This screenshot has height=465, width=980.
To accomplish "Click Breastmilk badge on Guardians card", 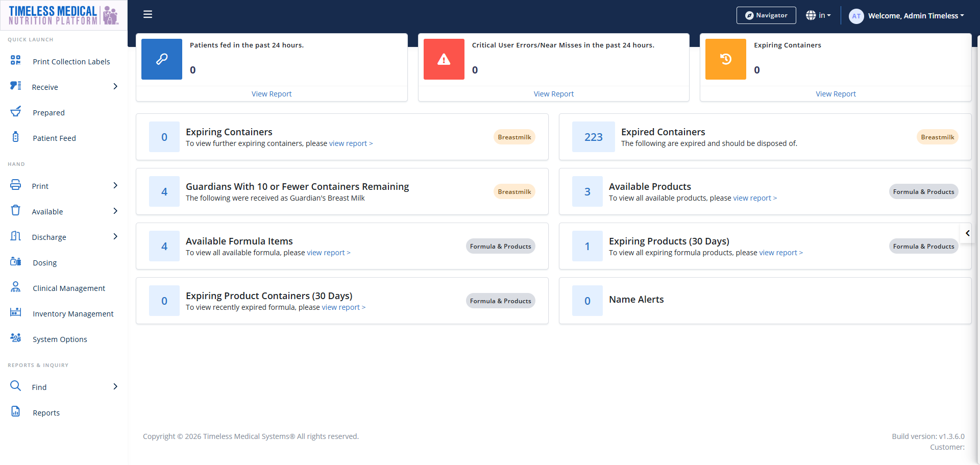I will coord(514,192).
